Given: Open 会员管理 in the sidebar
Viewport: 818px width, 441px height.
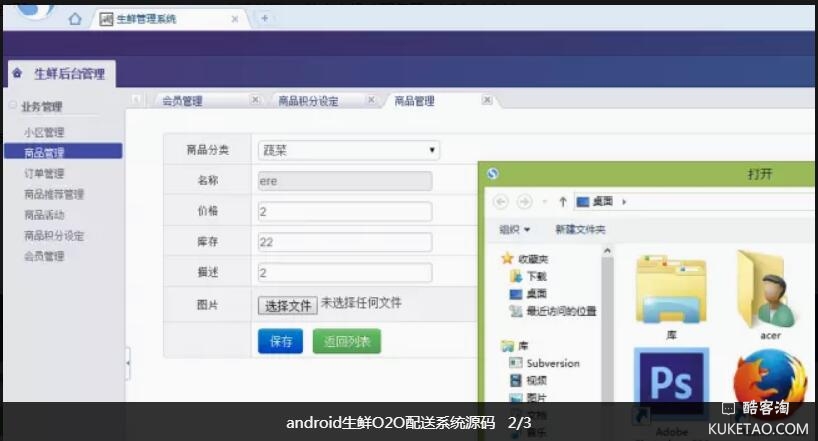Looking at the screenshot, I should (44, 256).
